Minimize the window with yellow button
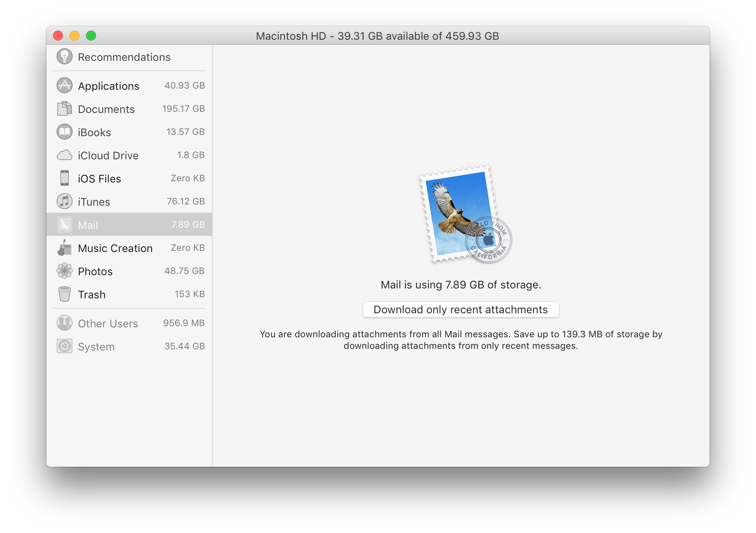 coord(75,36)
